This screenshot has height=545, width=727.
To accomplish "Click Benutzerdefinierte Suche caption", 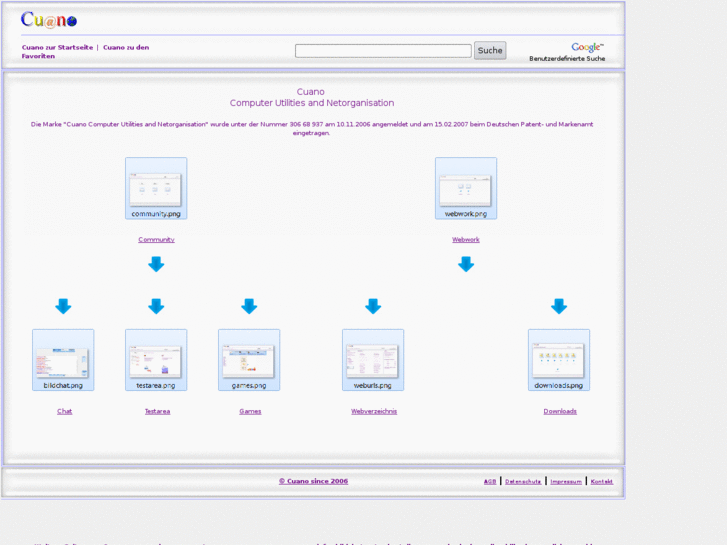I will coord(567,59).
